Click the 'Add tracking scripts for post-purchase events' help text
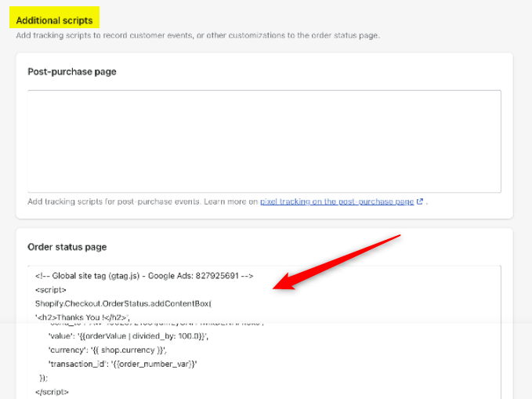 point(141,201)
